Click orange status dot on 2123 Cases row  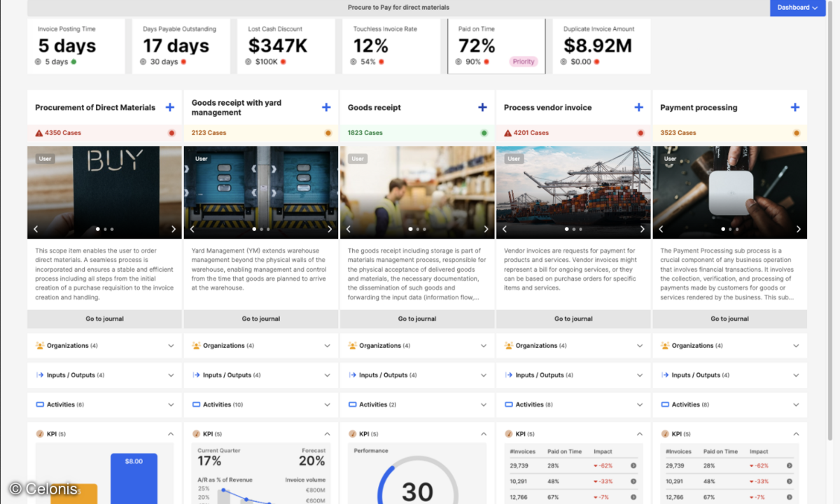pos(327,133)
